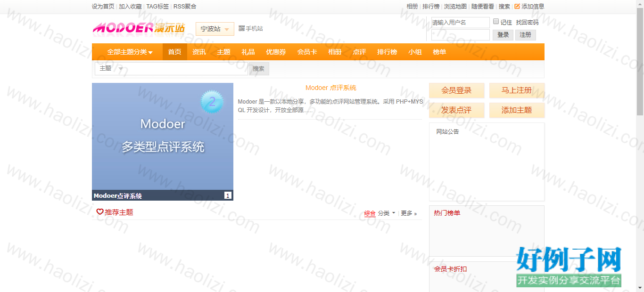This screenshot has height=292, width=644.
Task: Click the 随便看看 link
Action: point(483,7)
